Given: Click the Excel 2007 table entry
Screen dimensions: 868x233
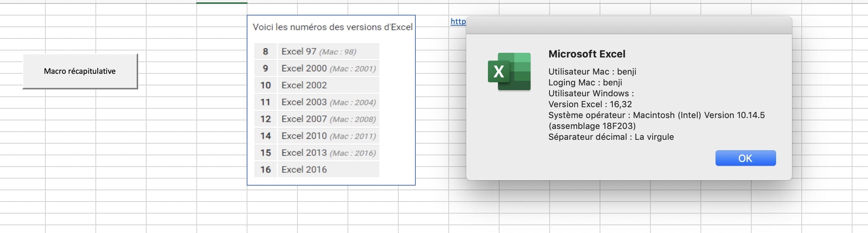Looking at the screenshot, I should tap(328, 119).
